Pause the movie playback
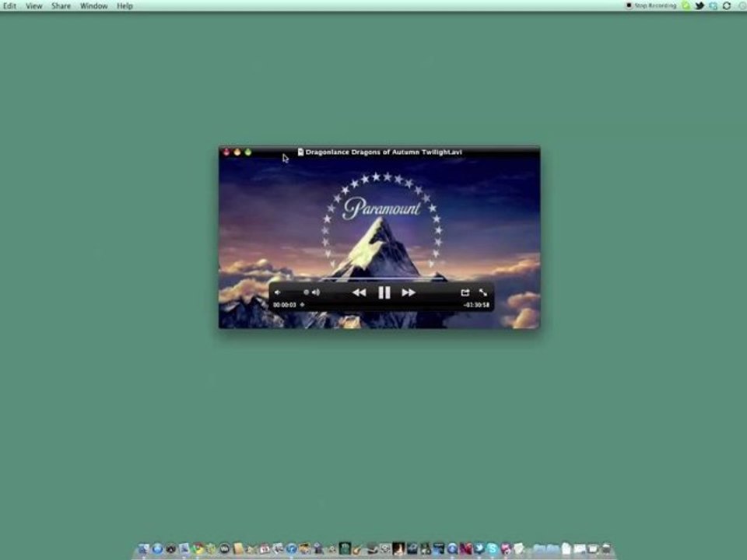Screen dimensions: 747x560 (384, 292)
